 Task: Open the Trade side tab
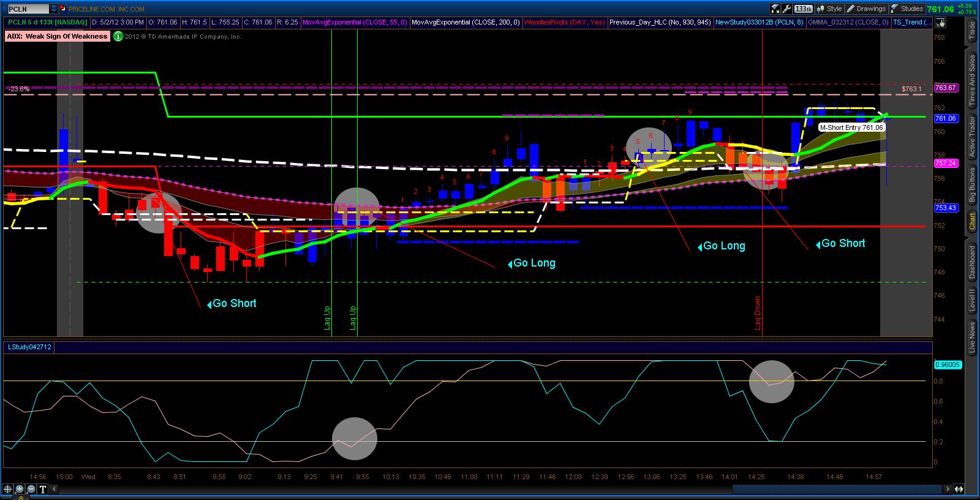[972, 31]
